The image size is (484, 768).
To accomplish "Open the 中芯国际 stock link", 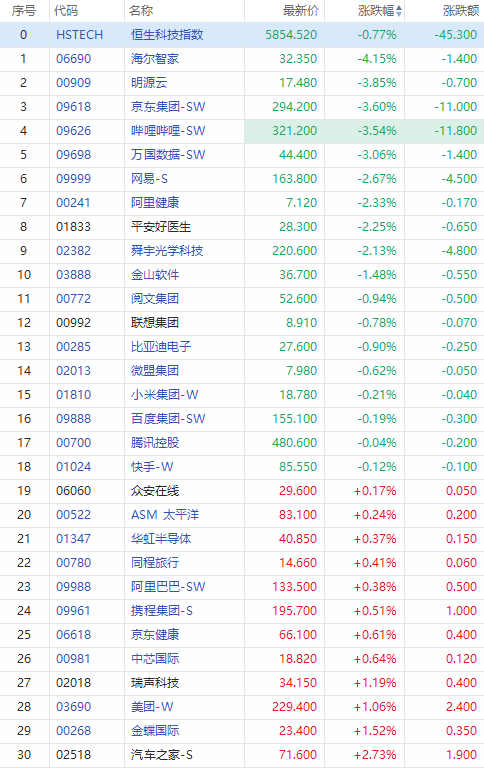I will pos(155,659).
